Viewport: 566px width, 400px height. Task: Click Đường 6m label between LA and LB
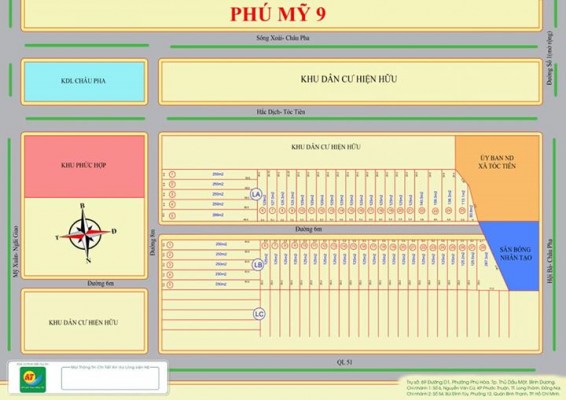(308, 229)
